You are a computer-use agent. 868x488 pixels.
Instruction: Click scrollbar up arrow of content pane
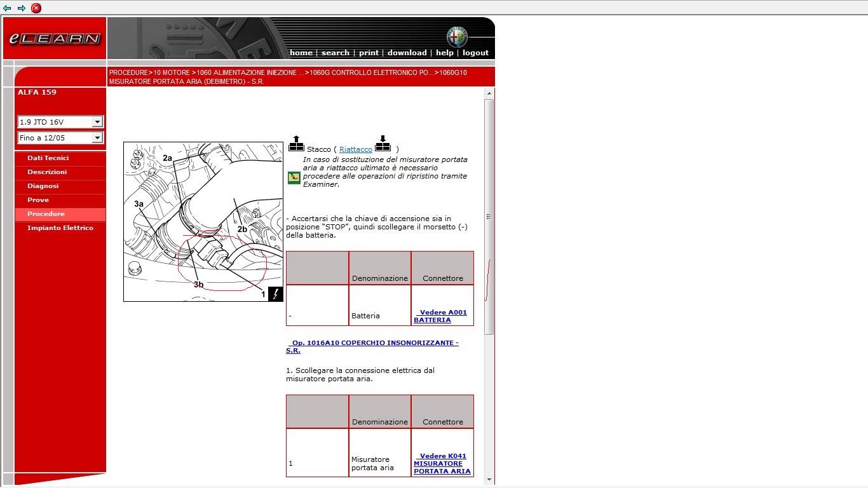click(489, 93)
